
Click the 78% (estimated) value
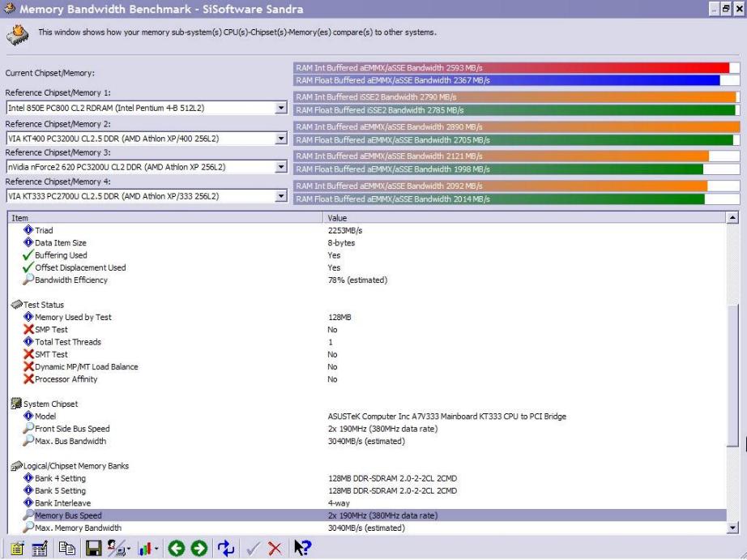(357, 280)
